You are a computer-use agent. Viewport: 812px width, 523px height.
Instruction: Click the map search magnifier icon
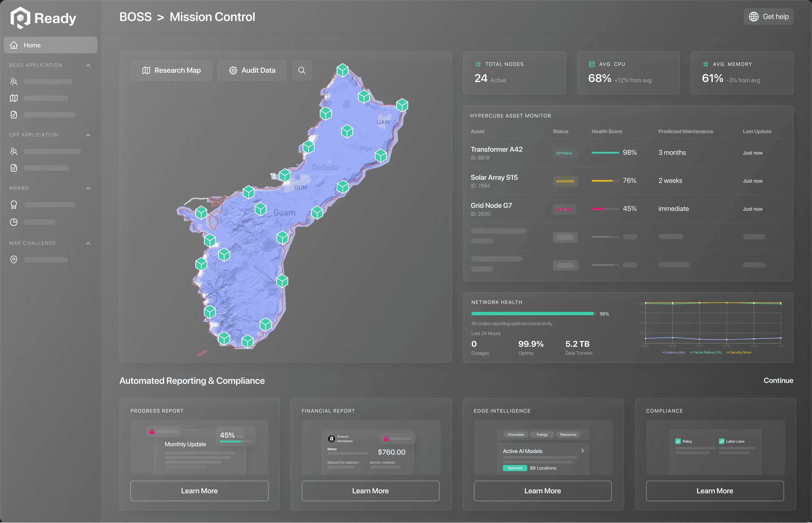coord(302,70)
